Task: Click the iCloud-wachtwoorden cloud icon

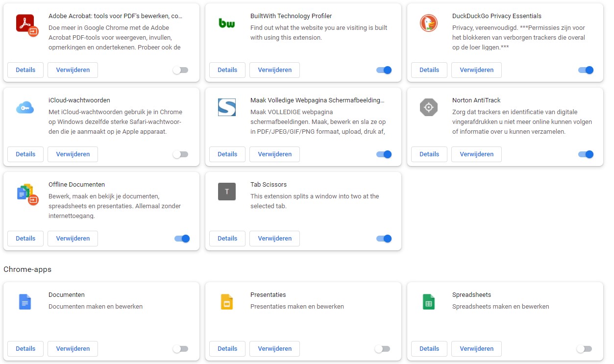Action: pos(25,108)
